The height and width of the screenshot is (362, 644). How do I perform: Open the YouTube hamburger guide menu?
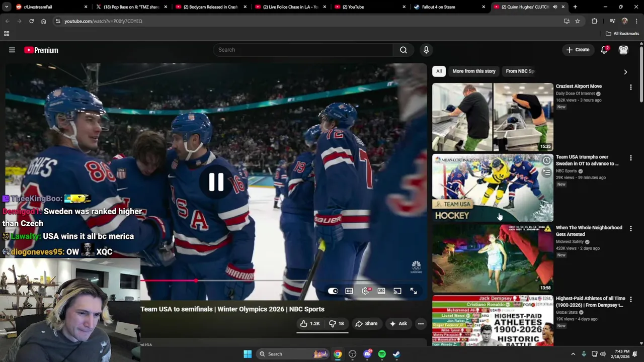pos(12,50)
